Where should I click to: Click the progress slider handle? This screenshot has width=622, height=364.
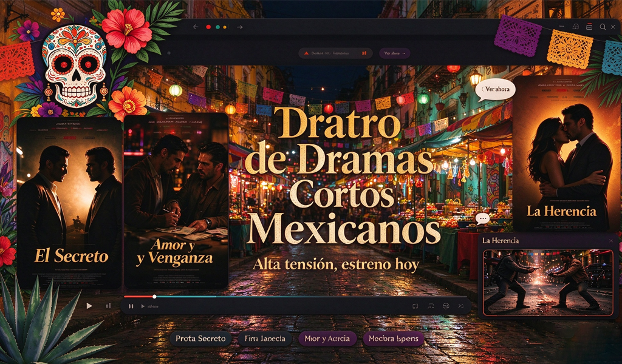click(154, 297)
